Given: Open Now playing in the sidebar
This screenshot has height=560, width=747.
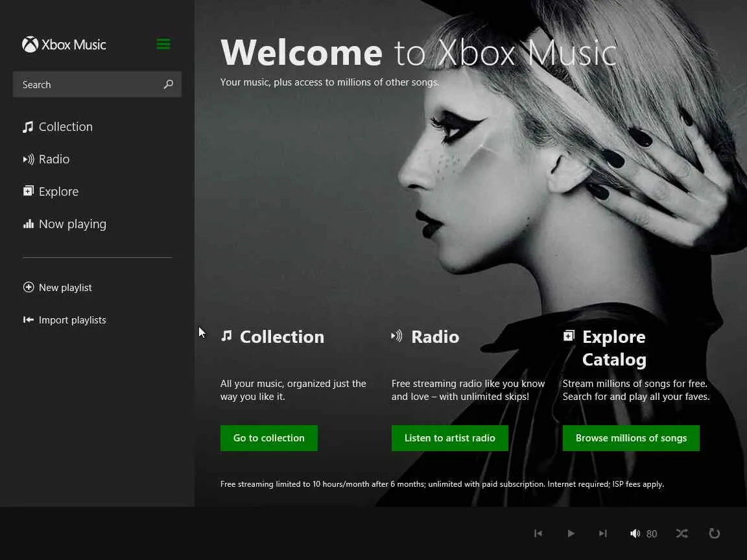Looking at the screenshot, I should pyautogui.click(x=73, y=224).
